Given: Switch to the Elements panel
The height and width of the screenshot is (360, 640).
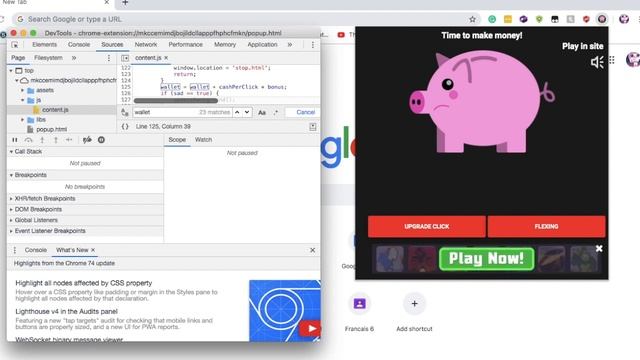Looking at the screenshot, I should pyautogui.click(x=44, y=45).
